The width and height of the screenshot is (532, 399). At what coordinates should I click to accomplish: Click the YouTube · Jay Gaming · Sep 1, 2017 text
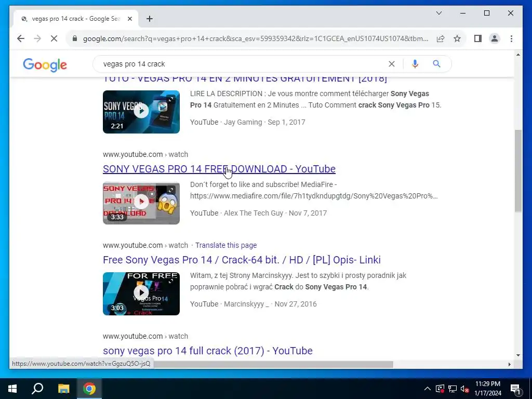point(248,122)
